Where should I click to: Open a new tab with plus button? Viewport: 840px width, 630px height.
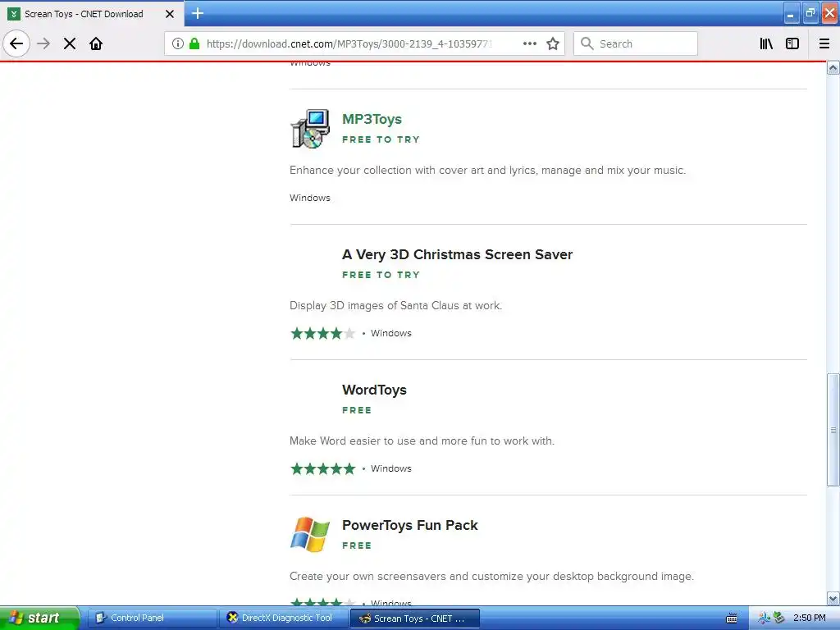coord(198,13)
